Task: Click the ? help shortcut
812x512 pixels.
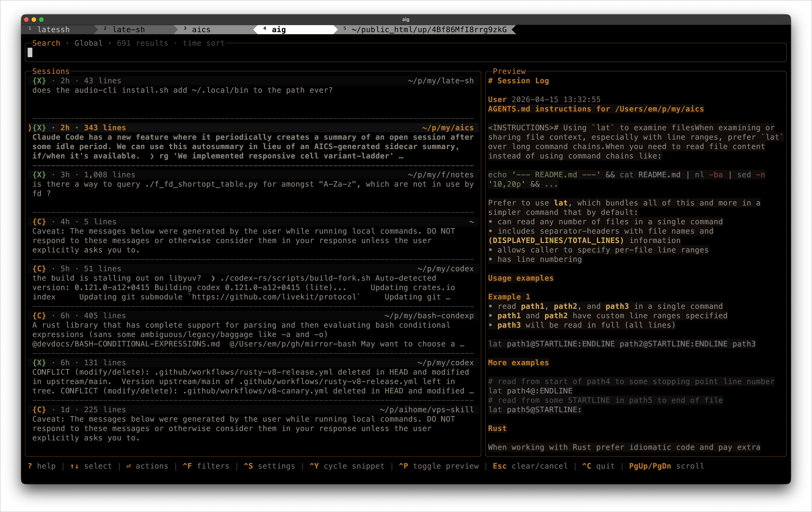Action: pos(42,466)
